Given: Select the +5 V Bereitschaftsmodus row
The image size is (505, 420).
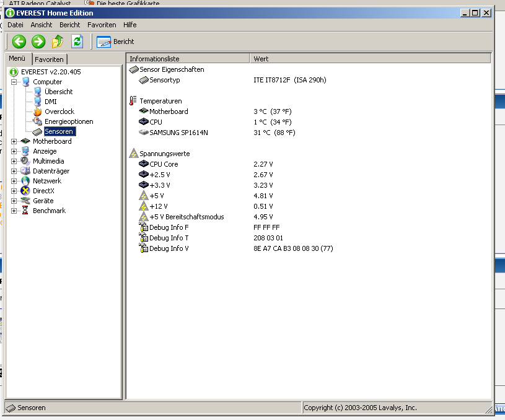Looking at the screenshot, I should [x=309, y=217].
